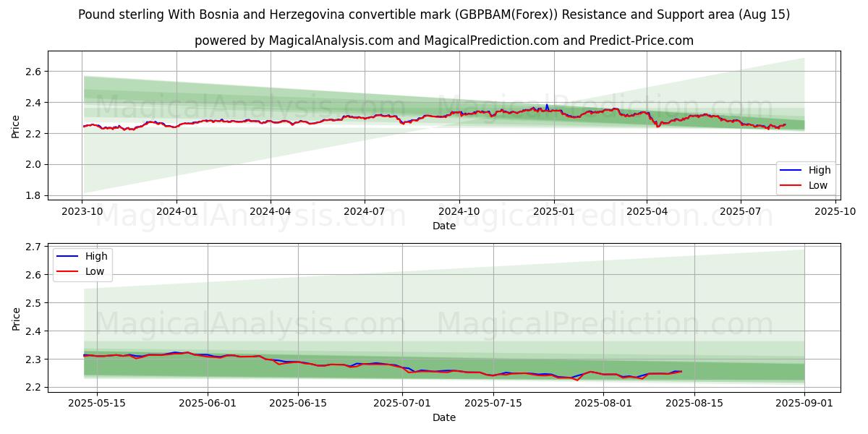This screenshot has width=868, height=434.
Task: Click the 2025-07 date tick label
Action: [x=740, y=211]
